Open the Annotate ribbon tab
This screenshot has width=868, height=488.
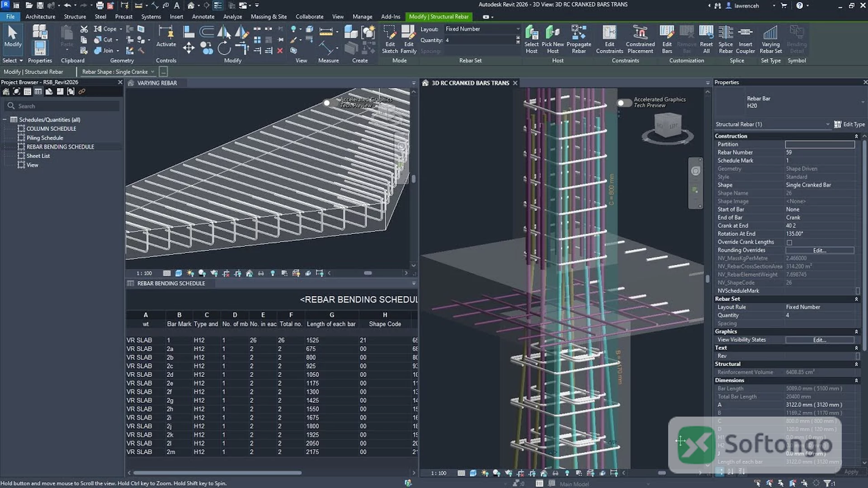pos(203,17)
